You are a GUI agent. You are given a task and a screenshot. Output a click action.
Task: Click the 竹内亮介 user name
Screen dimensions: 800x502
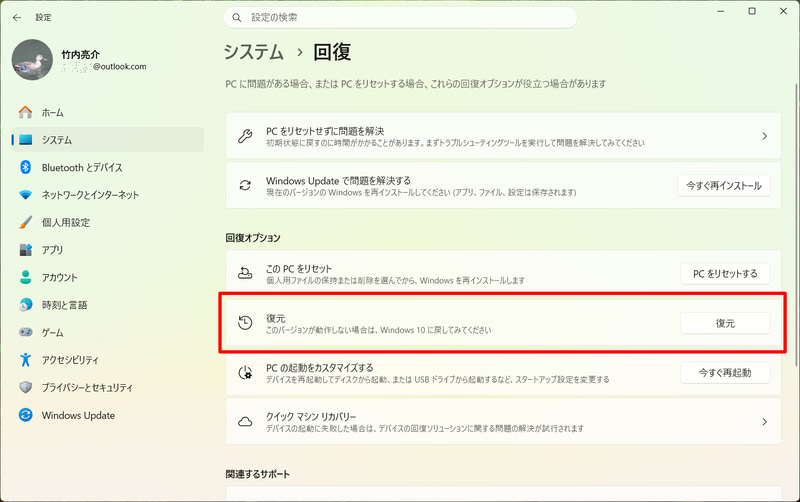81,55
